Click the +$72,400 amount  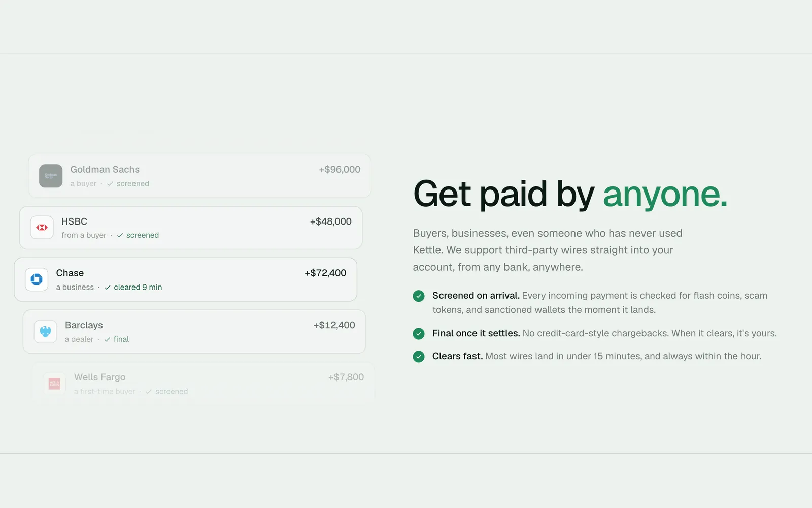325,273
